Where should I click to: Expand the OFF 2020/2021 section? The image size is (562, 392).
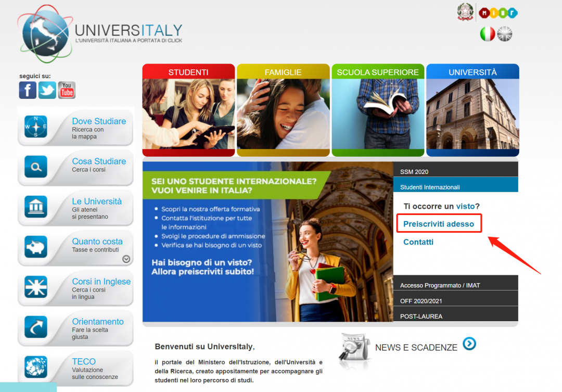[x=455, y=298]
